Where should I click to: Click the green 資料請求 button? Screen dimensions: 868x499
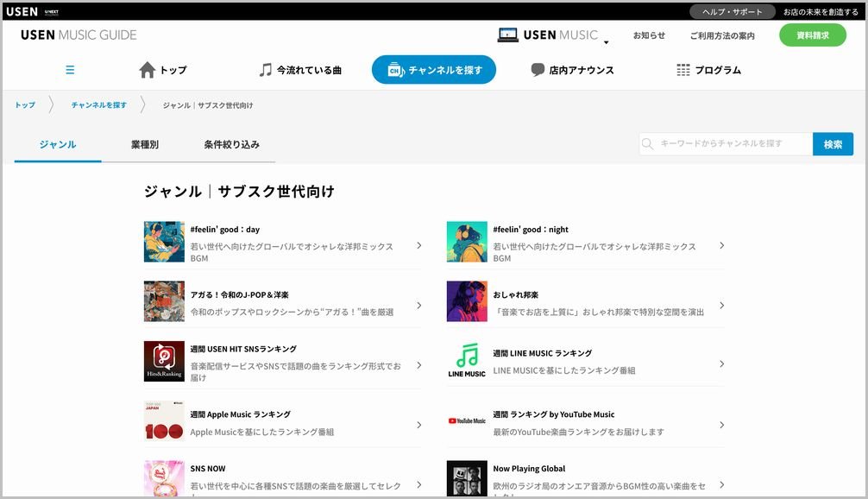[813, 35]
